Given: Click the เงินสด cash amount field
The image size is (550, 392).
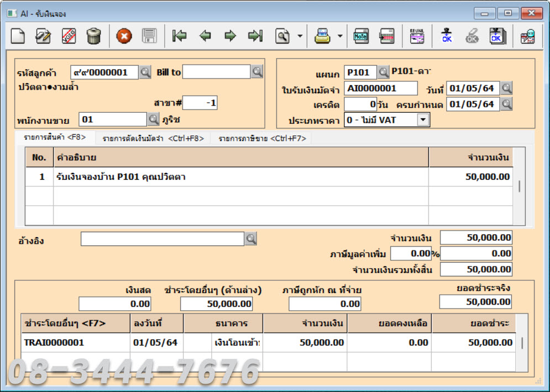Looking at the screenshot, I should coord(115,304).
